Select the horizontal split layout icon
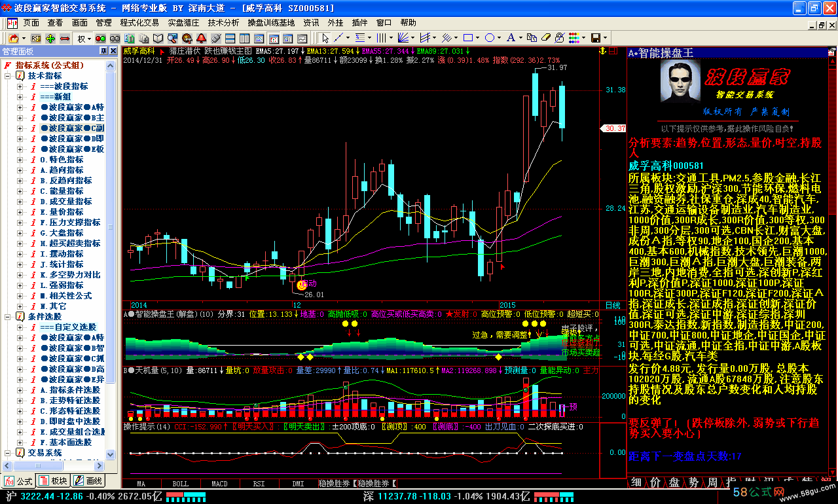Image resolution: width=838 pixels, height=504 pixels. [x=230, y=38]
